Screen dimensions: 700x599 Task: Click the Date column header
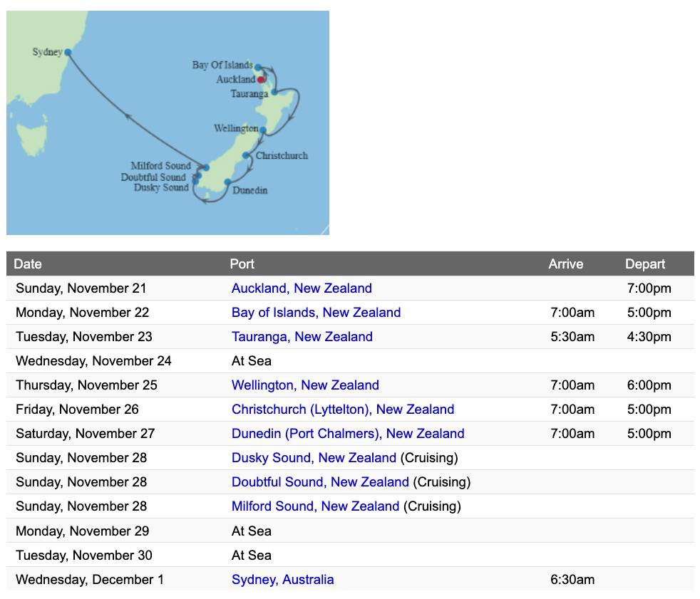(28, 264)
